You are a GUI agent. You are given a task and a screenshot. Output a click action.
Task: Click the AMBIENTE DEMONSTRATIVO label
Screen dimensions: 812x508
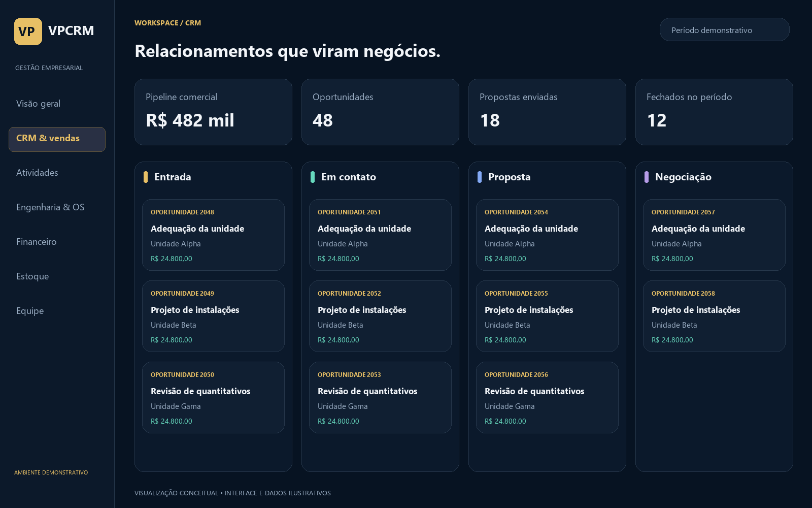[51, 472]
